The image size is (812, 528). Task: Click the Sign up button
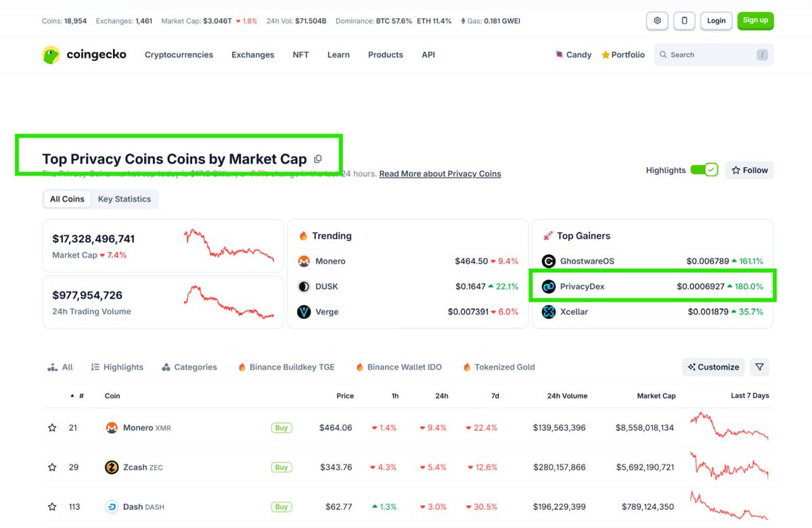755,20
